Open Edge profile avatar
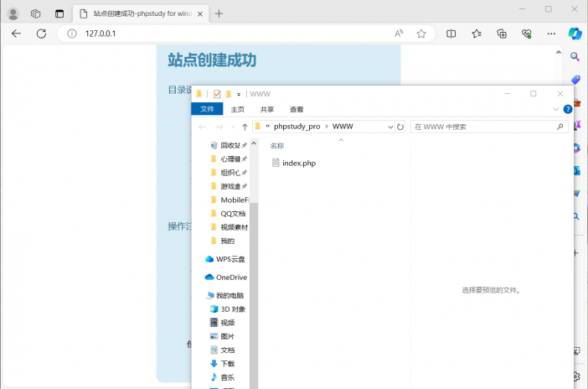Image resolution: width=588 pixels, height=389 pixels. tap(13, 14)
